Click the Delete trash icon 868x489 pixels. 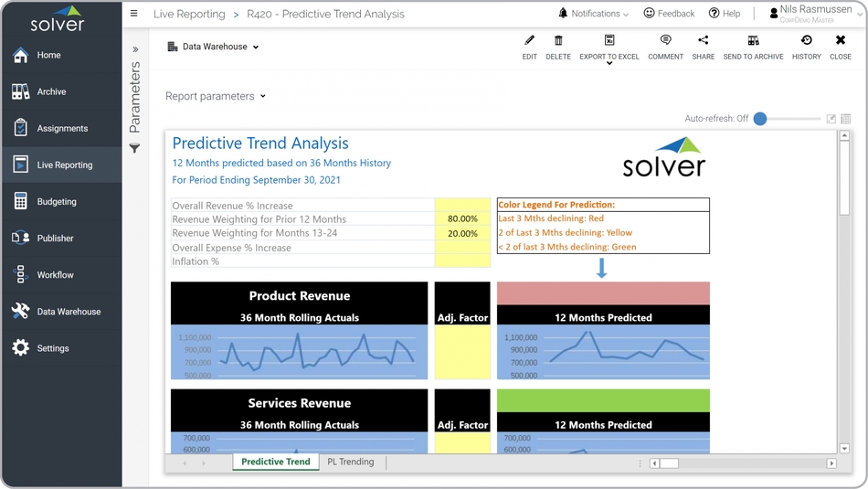coord(558,41)
